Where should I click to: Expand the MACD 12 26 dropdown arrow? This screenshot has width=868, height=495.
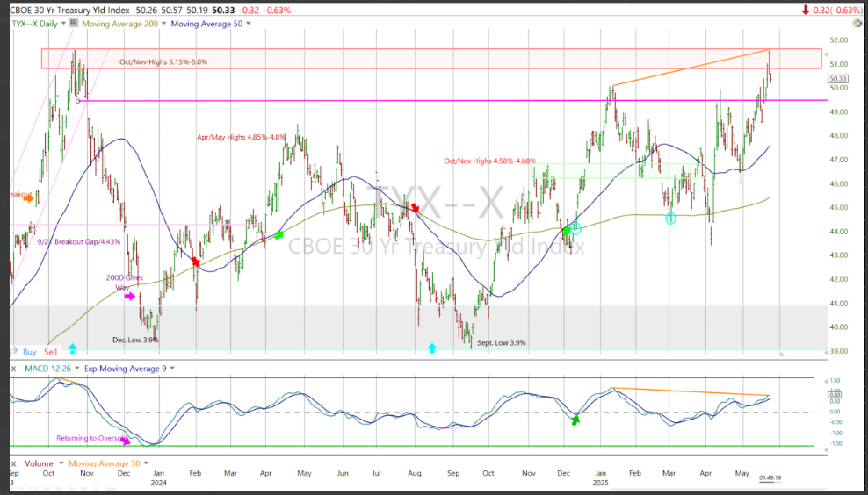pyautogui.click(x=77, y=369)
